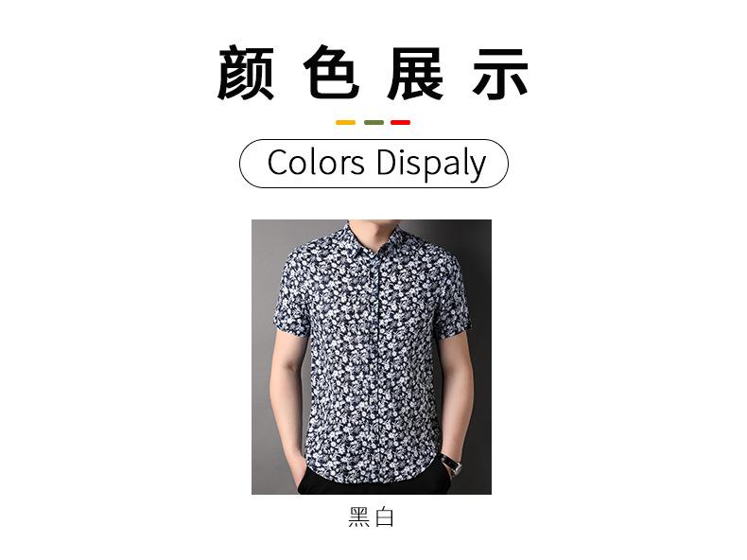Open the floral shirt product photo
This screenshot has width=747, height=560.
click(x=372, y=357)
